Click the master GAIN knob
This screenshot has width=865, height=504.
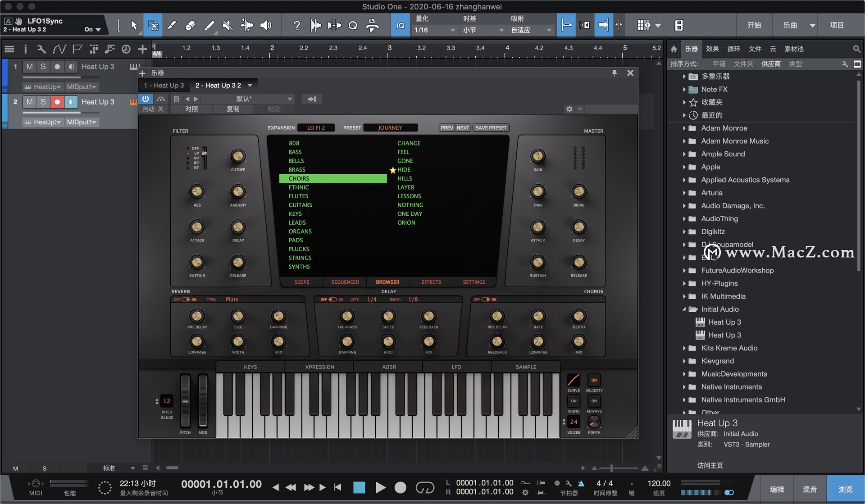pyautogui.click(x=537, y=156)
